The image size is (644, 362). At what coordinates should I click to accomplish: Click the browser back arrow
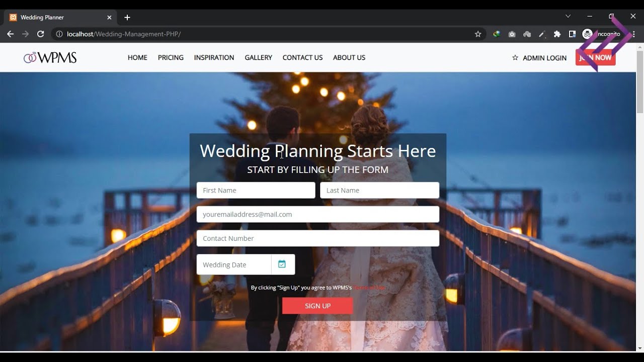[x=10, y=34]
